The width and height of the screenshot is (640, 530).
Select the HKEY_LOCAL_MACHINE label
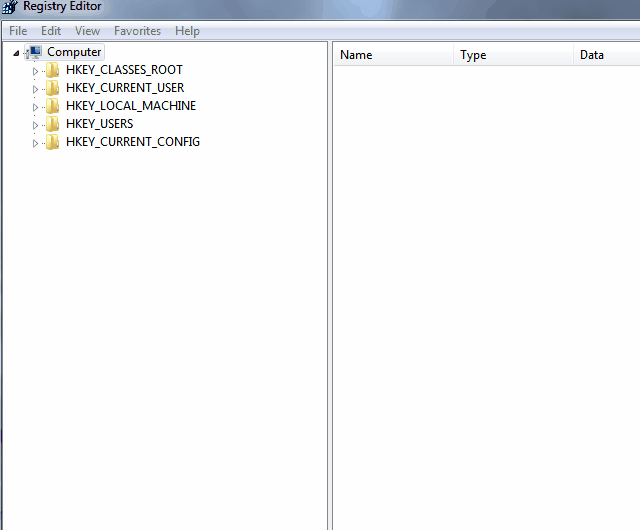(131, 106)
